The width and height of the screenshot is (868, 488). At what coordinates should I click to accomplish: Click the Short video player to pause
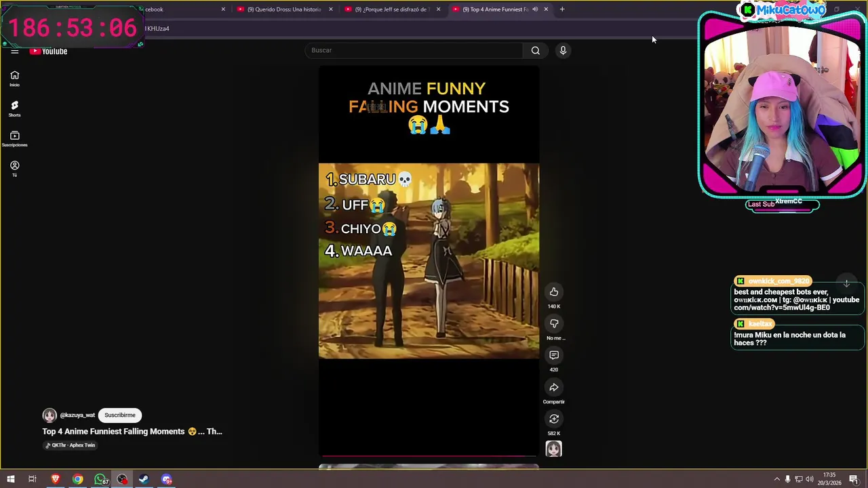(x=429, y=261)
